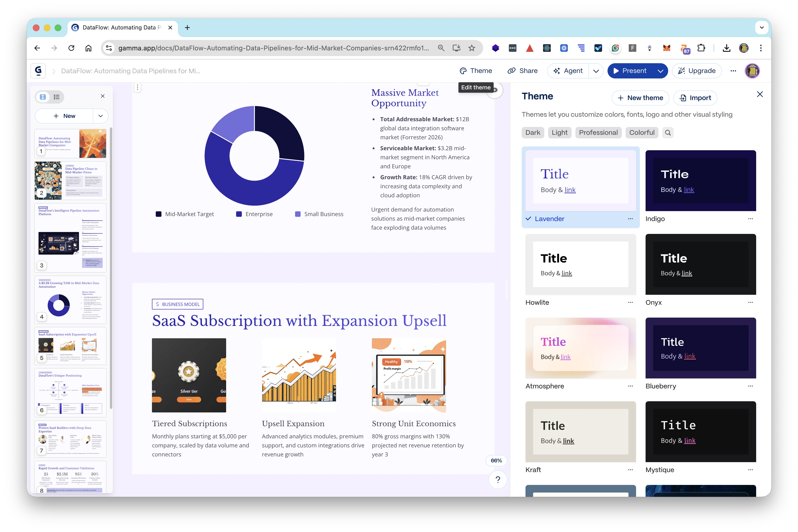
Task: Toggle the Light theme filter
Action: pyautogui.click(x=560, y=133)
